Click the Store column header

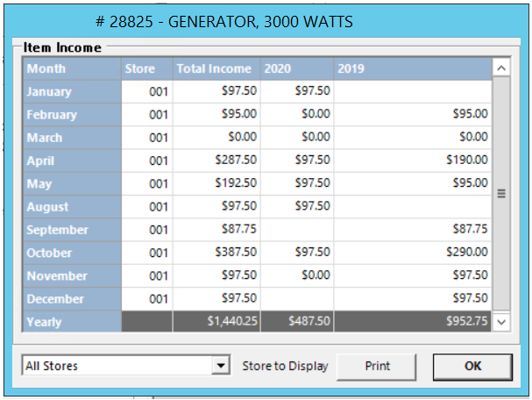tap(146, 68)
